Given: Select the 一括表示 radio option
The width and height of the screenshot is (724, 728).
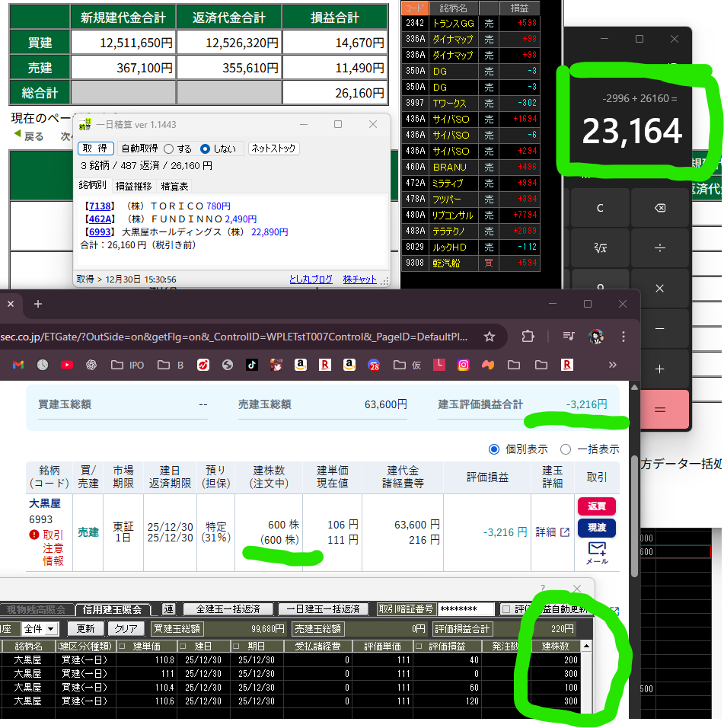Looking at the screenshot, I should pyautogui.click(x=566, y=449).
